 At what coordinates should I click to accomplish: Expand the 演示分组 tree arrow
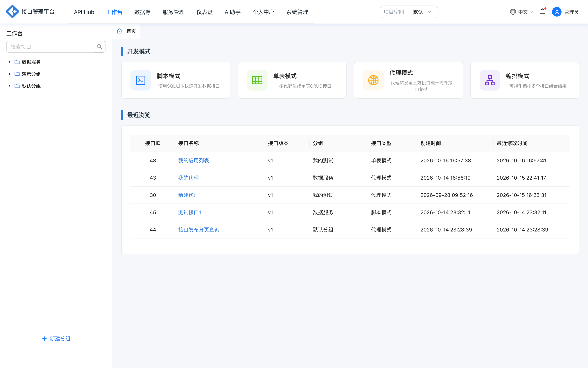pyautogui.click(x=10, y=74)
